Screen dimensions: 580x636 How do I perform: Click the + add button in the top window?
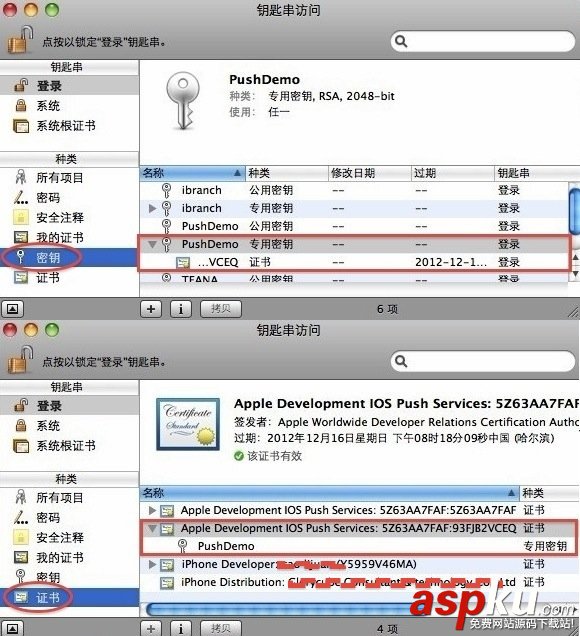[151, 309]
